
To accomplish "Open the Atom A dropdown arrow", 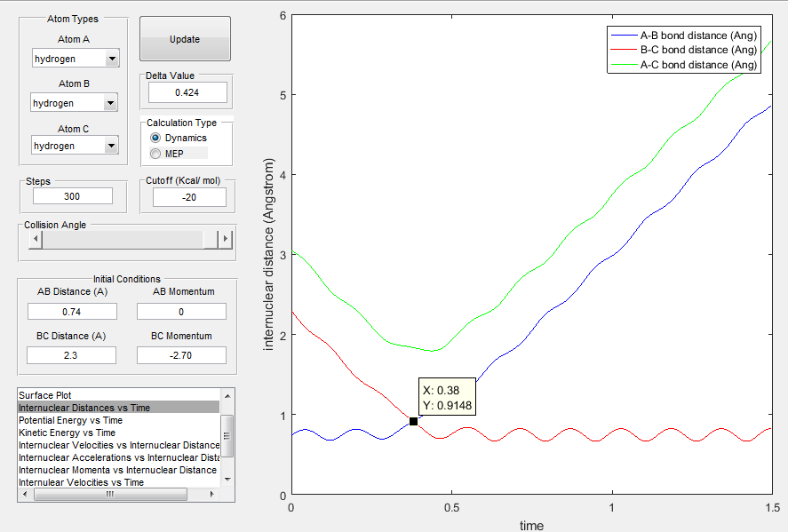I will [112, 59].
